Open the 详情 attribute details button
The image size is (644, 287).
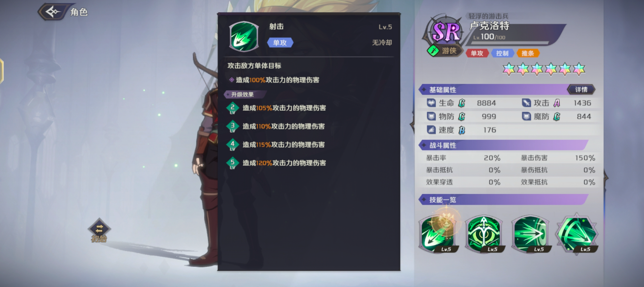pyautogui.click(x=581, y=90)
